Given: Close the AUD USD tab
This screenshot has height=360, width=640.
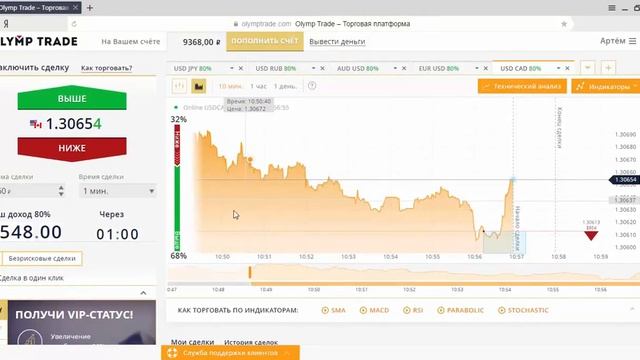Looking at the screenshot, I should pyautogui.click(x=404, y=68).
